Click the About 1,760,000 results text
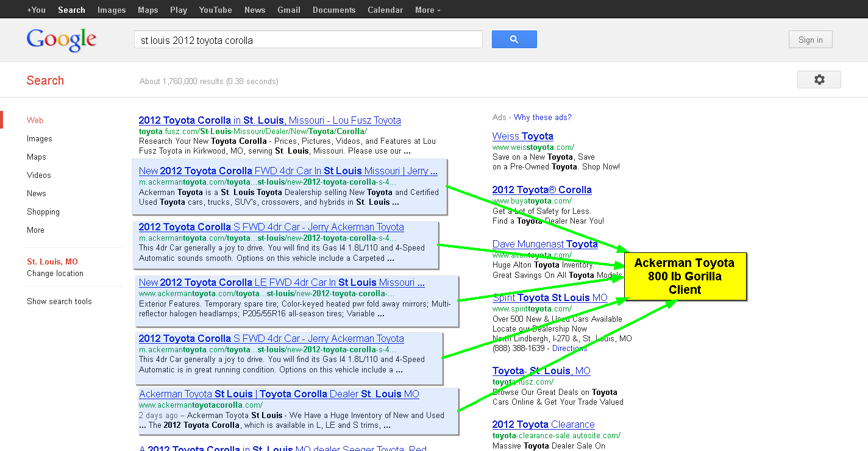 click(x=208, y=81)
